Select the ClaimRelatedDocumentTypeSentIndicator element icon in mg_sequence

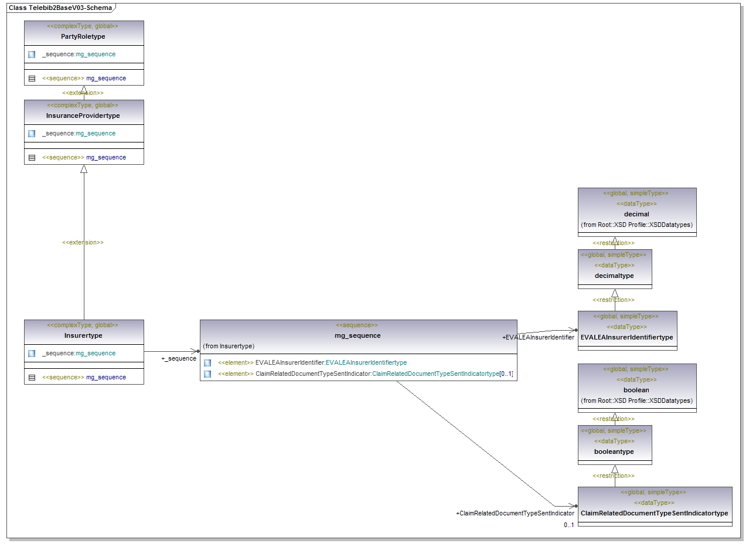point(207,374)
